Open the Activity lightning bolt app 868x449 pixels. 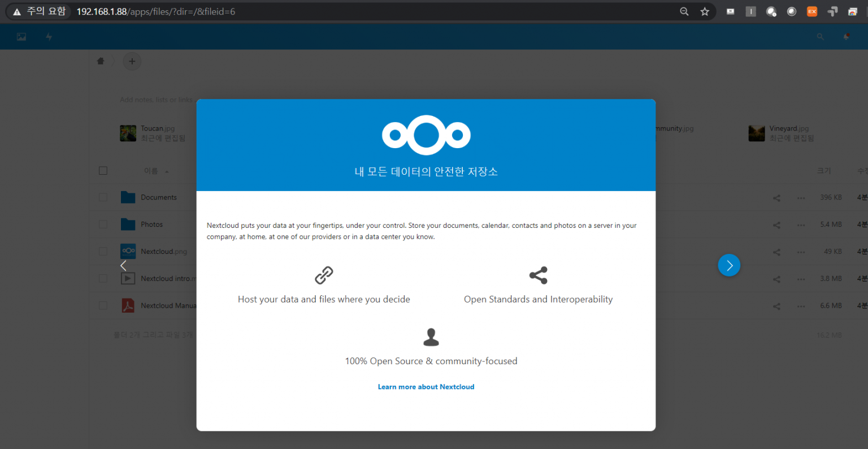[49, 37]
